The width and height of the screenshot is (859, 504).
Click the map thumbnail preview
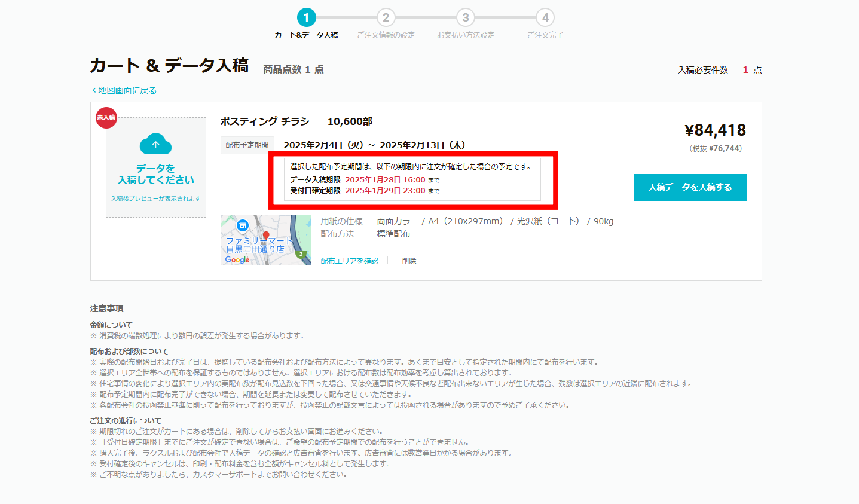265,240
